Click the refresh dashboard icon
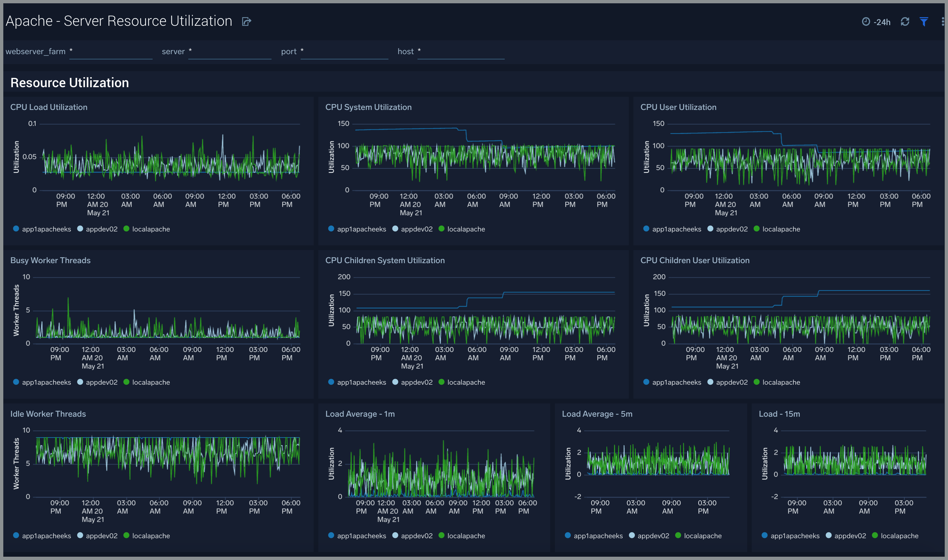Image resolution: width=948 pixels, height=560 pixels. point(905,22)
